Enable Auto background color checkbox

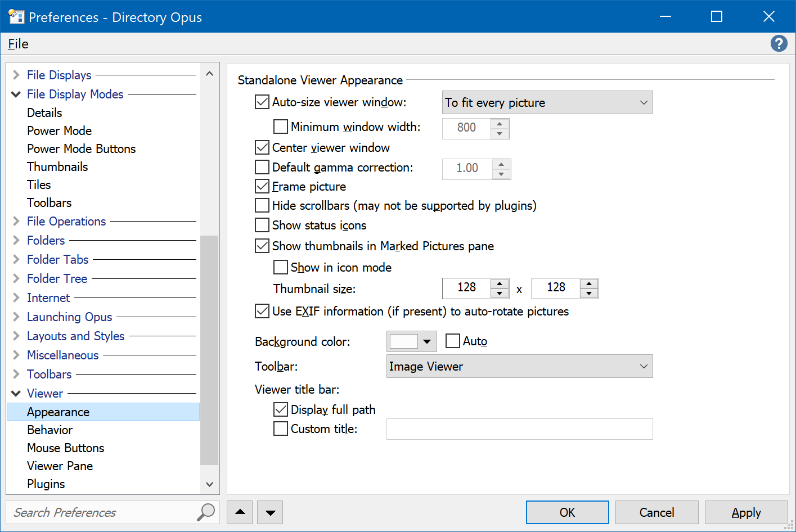click(x=453, y=341)
